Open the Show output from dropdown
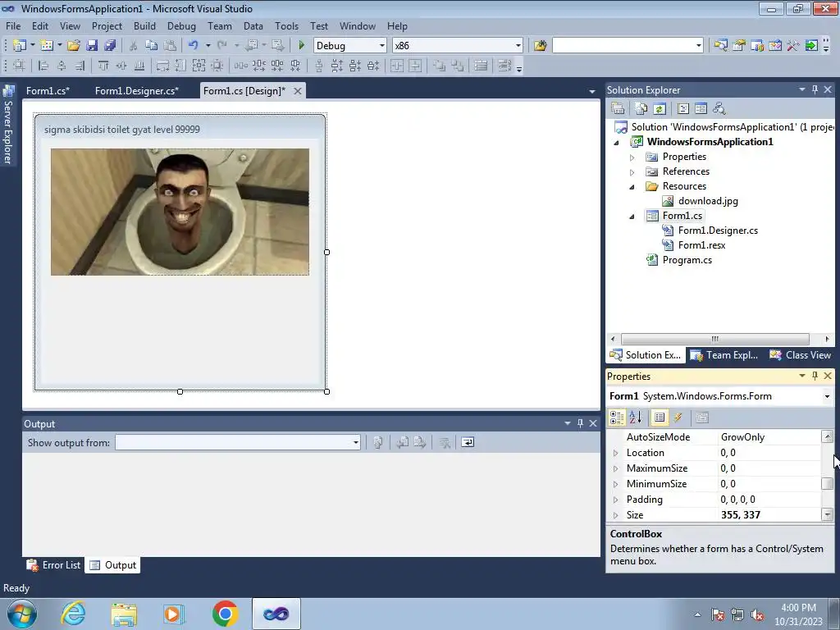Image resolution: width=840 pixels, height=630 pixels. pos(355,442)
